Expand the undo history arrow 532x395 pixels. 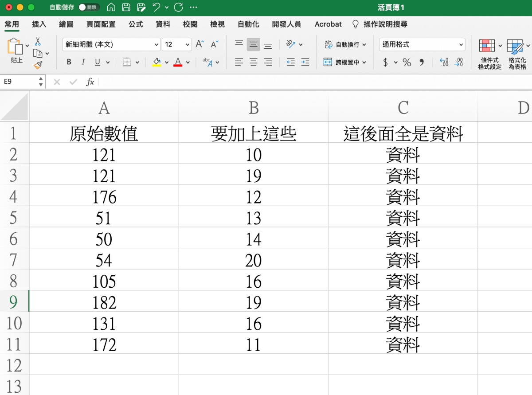[166, 7]
